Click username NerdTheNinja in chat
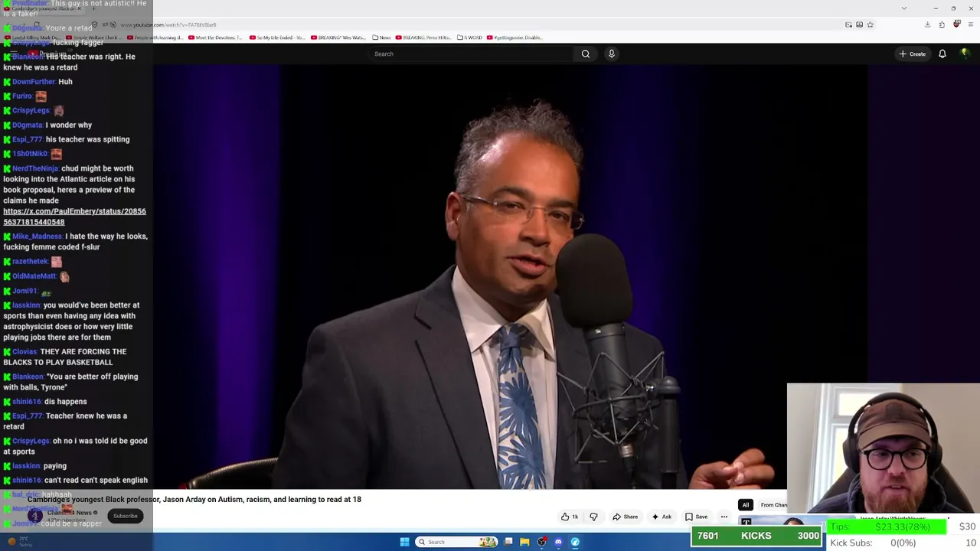Image resolution: width=980 pixels, height=551 pixels. (35, 168)
